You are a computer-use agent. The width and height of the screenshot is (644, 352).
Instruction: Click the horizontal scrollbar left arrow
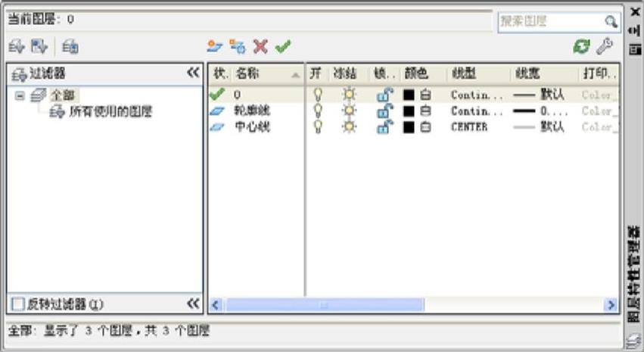coord(216,305)
